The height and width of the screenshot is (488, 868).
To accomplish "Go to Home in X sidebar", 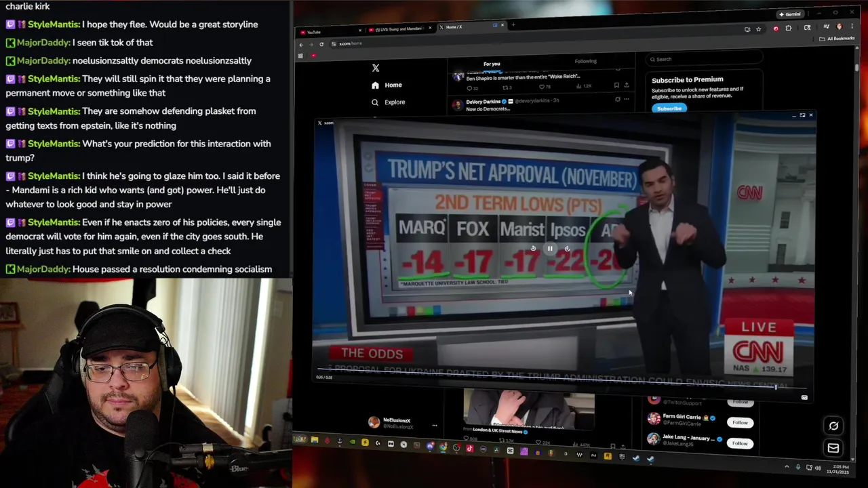I will [x=387, y=85].
